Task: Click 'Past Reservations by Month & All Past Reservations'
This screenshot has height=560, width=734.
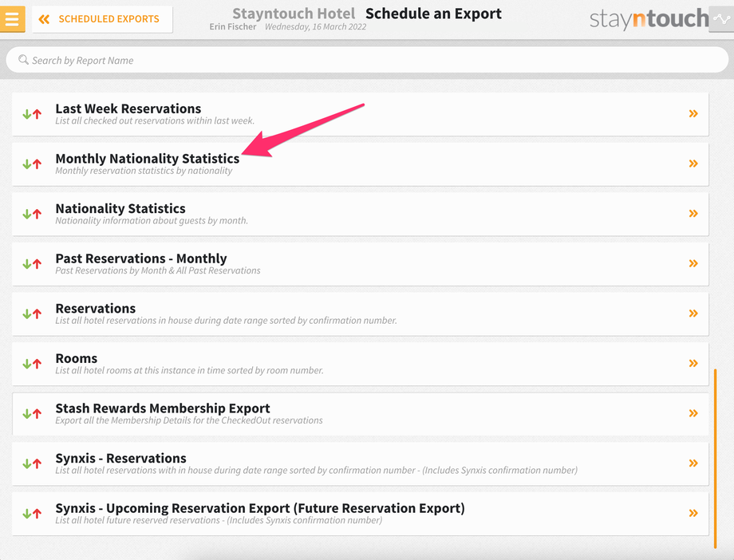Action: click(x=158, y=270)
